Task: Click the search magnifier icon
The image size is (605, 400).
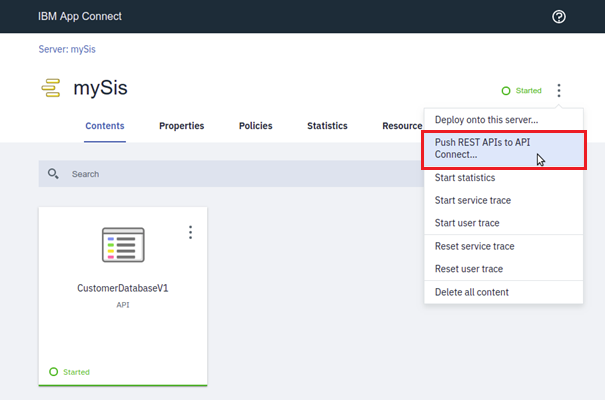Action: [53, 174]
